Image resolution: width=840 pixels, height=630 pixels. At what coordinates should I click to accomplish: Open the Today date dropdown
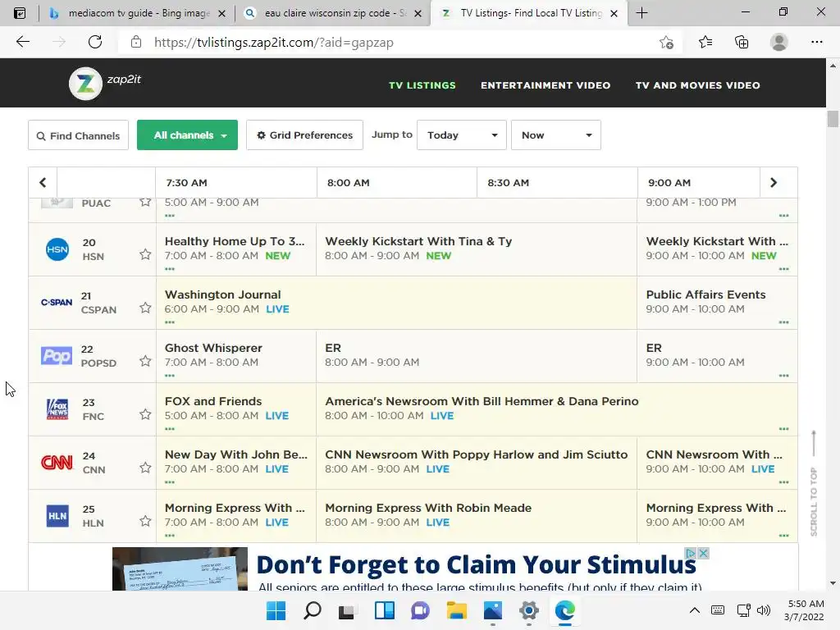pos(462,135)
